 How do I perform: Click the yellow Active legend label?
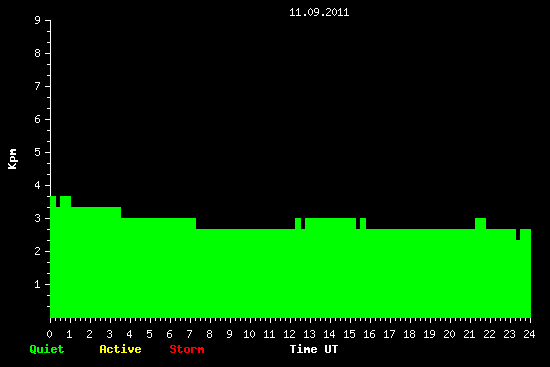pyautogui.click(x=120, y=349)
